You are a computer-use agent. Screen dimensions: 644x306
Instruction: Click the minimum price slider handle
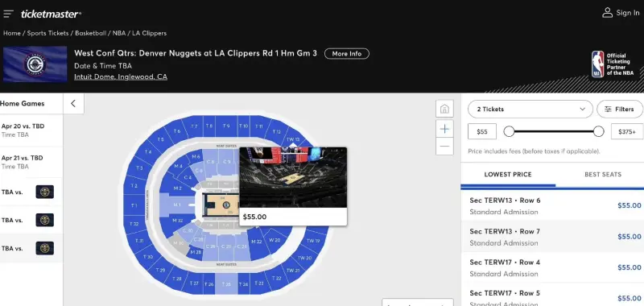pos(509,131)
